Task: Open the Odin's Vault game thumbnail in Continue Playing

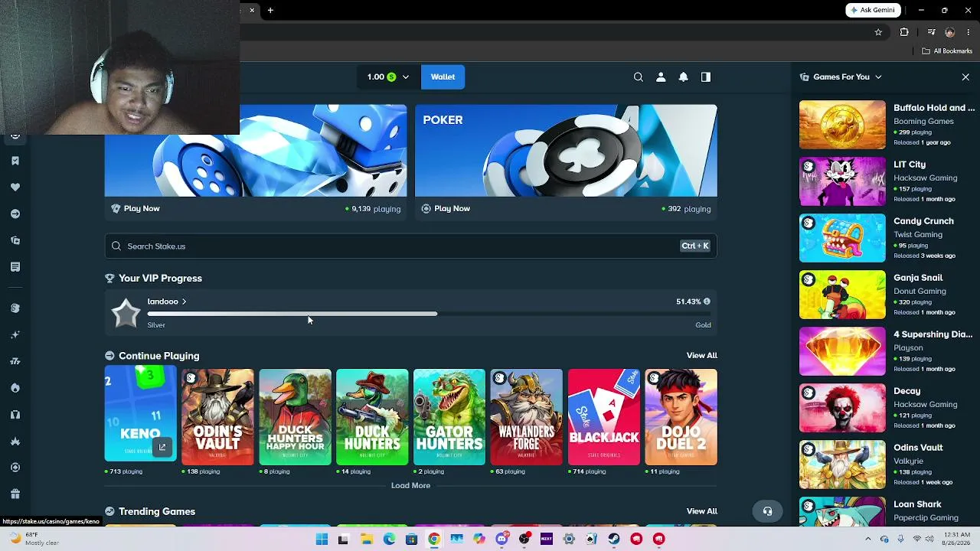Action: (x=217, y=417)
